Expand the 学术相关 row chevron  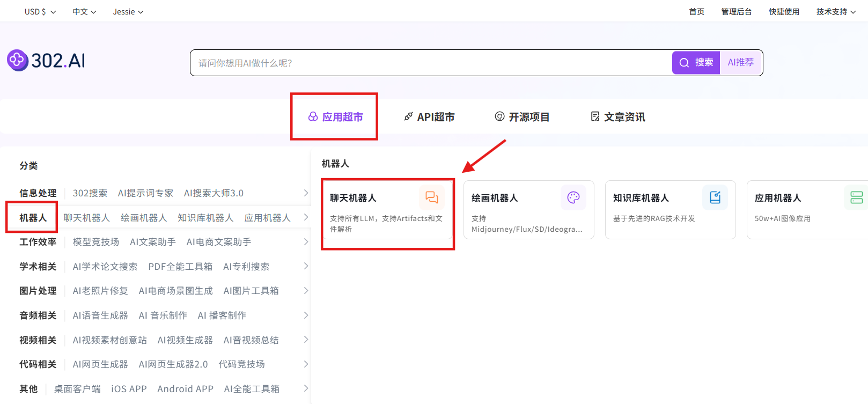pos(306,266)
